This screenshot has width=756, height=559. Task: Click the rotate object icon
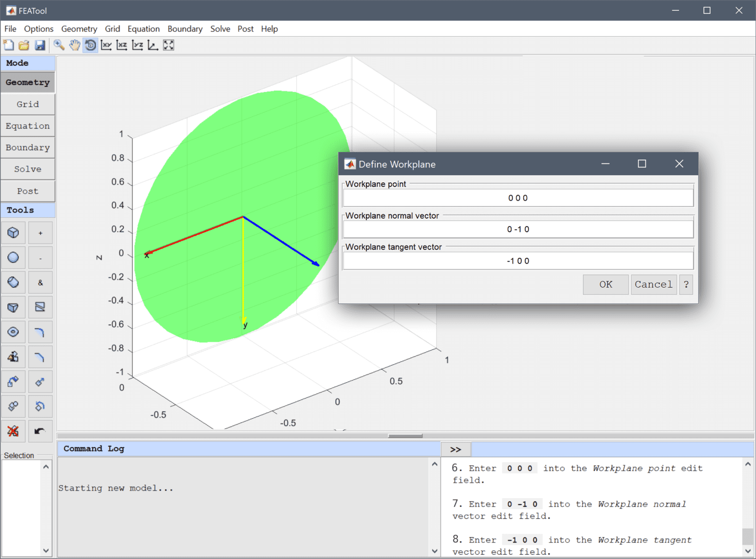point(40,406)
